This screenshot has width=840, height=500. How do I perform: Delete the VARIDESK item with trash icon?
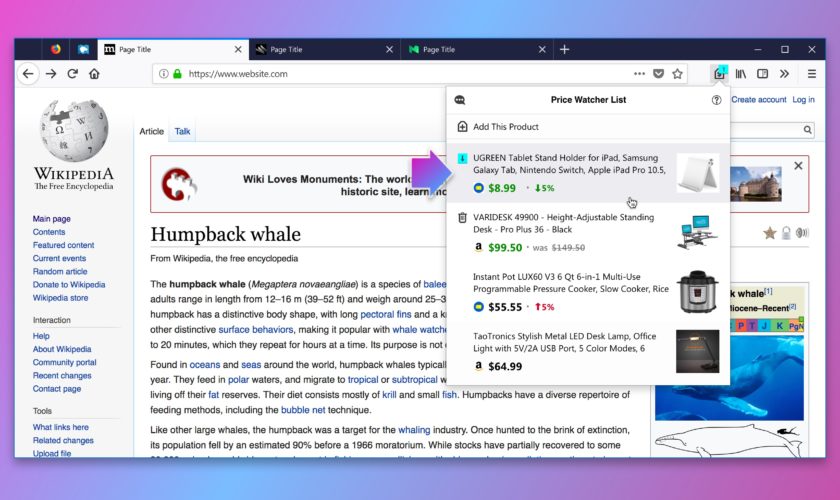pyautogui.click(x=462, y=218)
